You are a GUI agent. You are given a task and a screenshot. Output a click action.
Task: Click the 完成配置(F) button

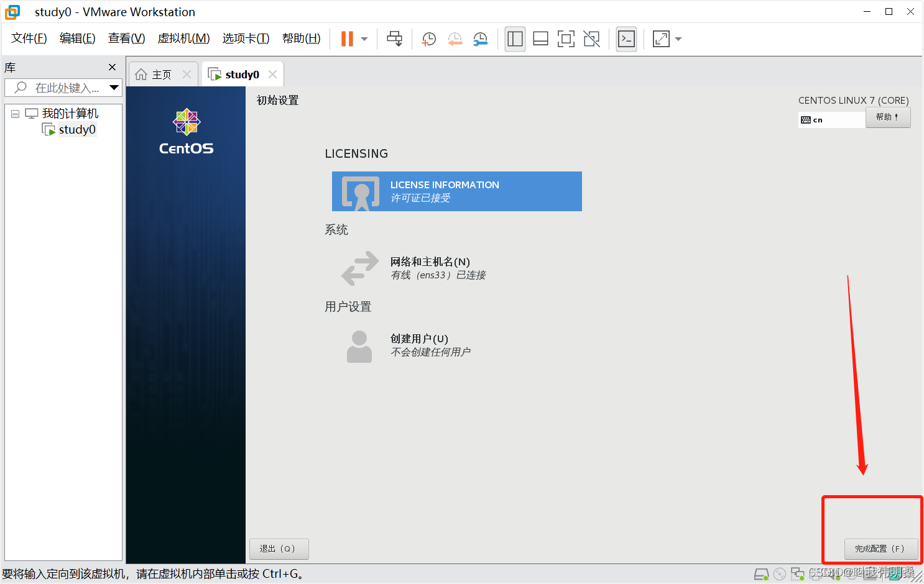click(880, 549)
